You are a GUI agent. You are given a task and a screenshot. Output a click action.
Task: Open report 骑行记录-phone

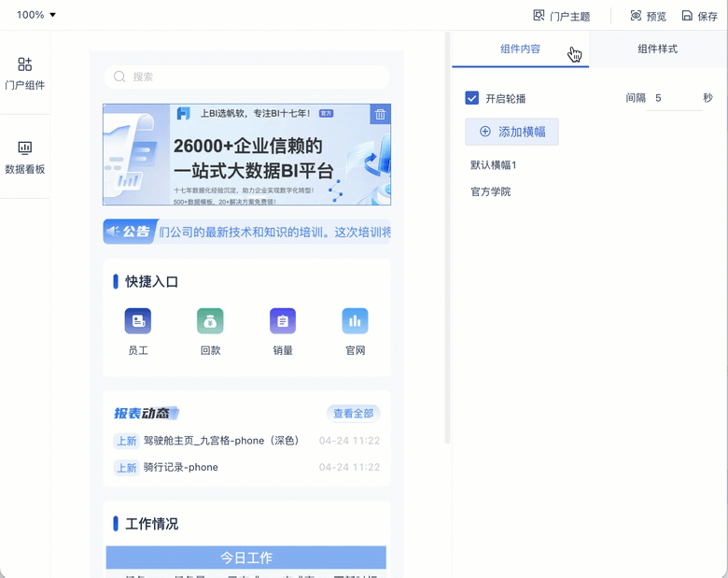[x=181, y=468]
